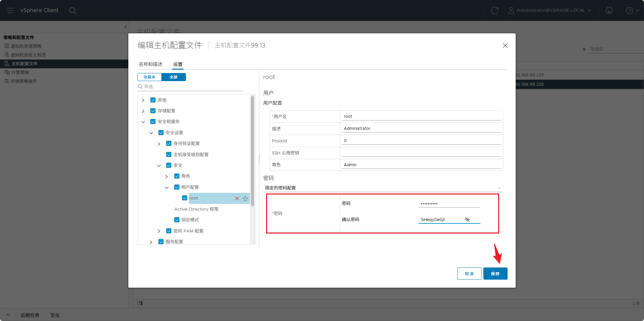
Task: Click the search magnifier in top bar
Action: point(73,10)
